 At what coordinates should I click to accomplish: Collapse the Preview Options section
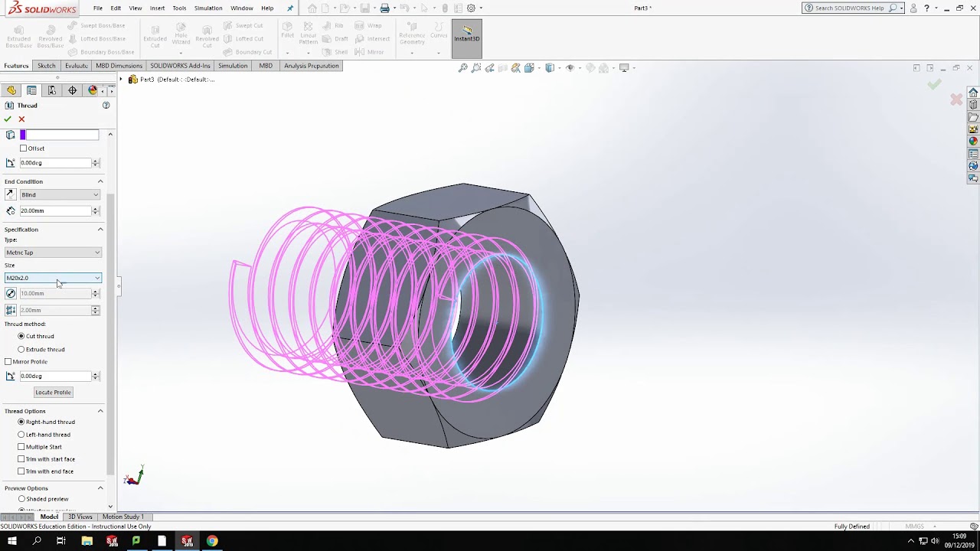coord(100,488)
